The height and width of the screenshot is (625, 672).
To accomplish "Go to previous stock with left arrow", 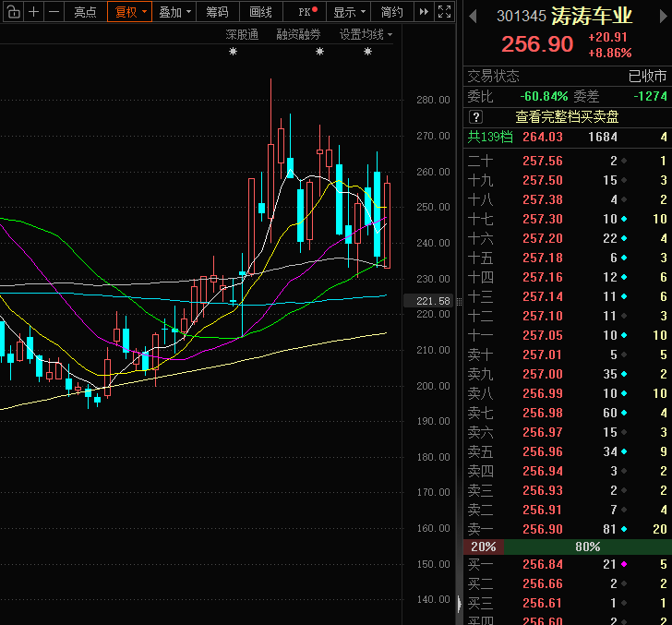I will coord(473,17).
